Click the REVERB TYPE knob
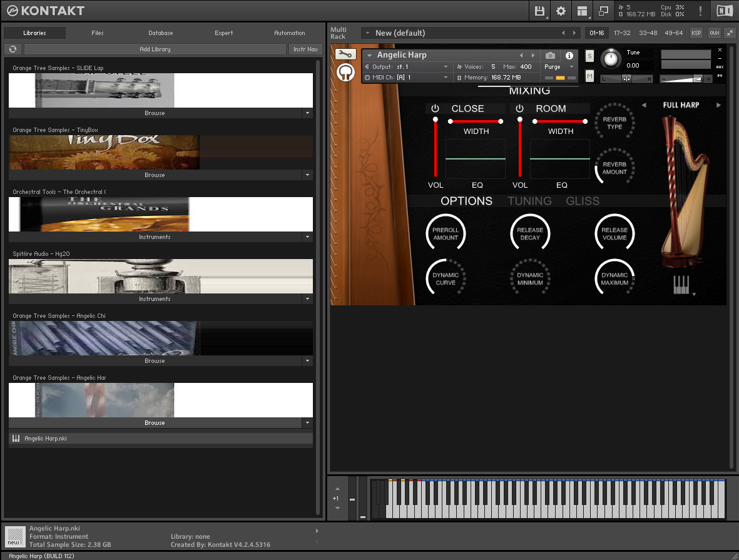 [x=614, y=123]
